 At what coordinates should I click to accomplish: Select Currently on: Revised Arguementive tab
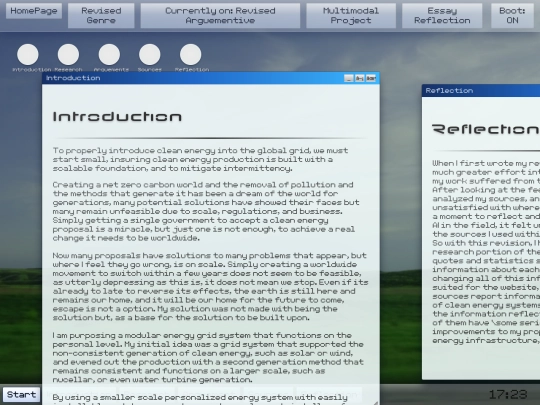point(220,15)
